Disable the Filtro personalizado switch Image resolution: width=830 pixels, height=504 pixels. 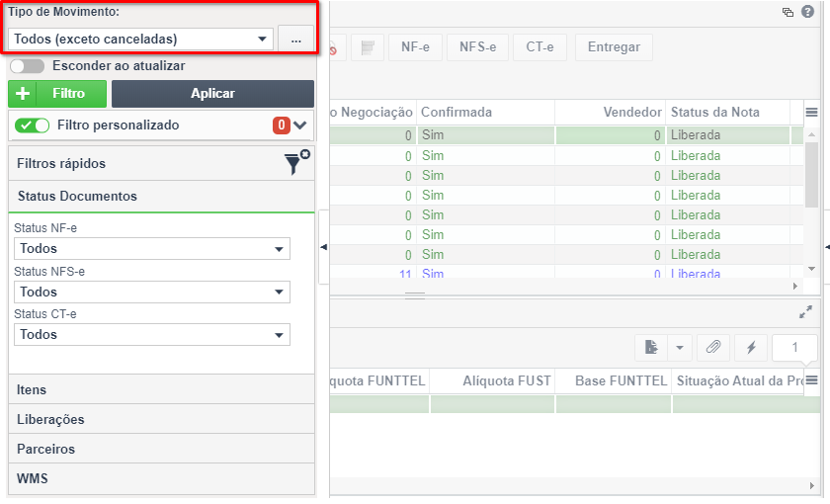[x=32, y=126]
